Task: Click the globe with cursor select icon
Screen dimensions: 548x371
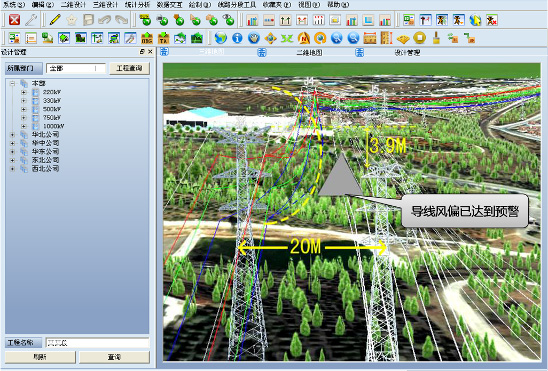Action: coord(475,20)
